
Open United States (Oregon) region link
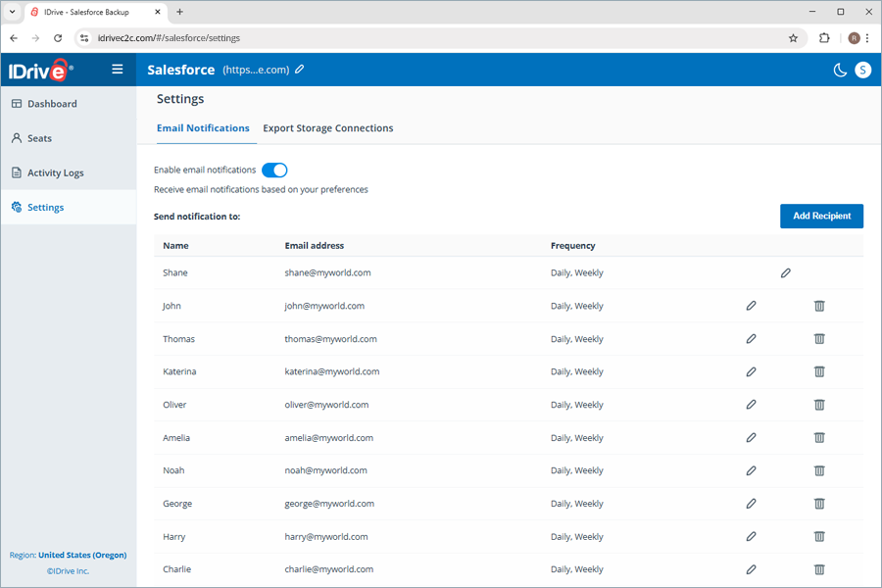coord(82,555)
